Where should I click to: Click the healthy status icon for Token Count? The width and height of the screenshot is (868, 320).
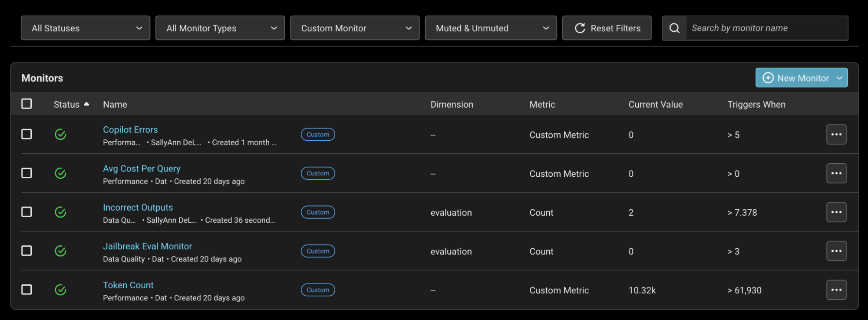(x=61, y=290)
